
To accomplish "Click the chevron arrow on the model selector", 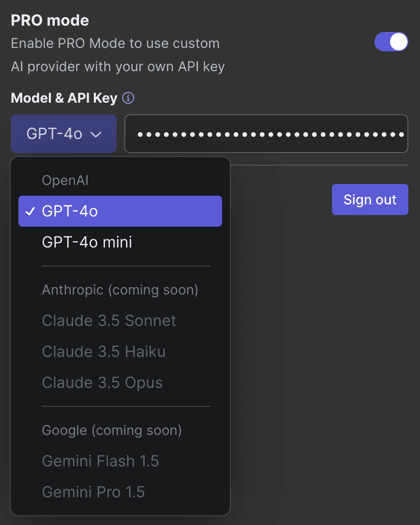I will pos(96,134).
